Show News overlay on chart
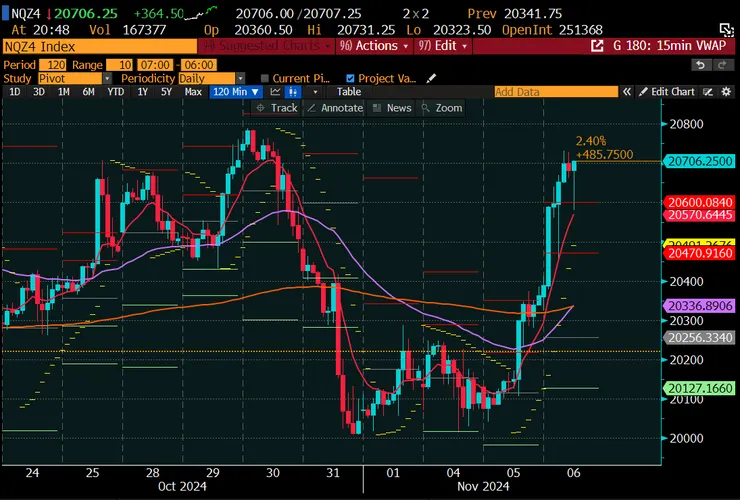The image size is (740, 500). (x=393, y=108)
